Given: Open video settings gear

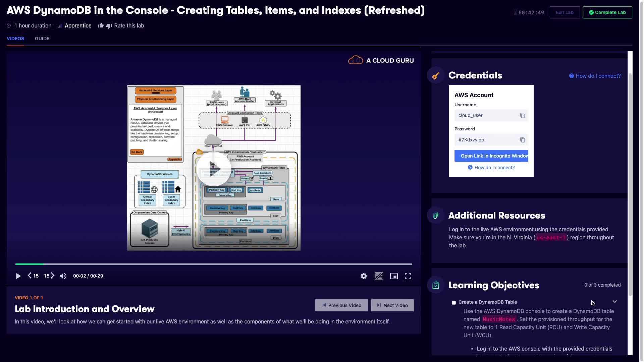Looking at the screenshot, I should [364, 276].
